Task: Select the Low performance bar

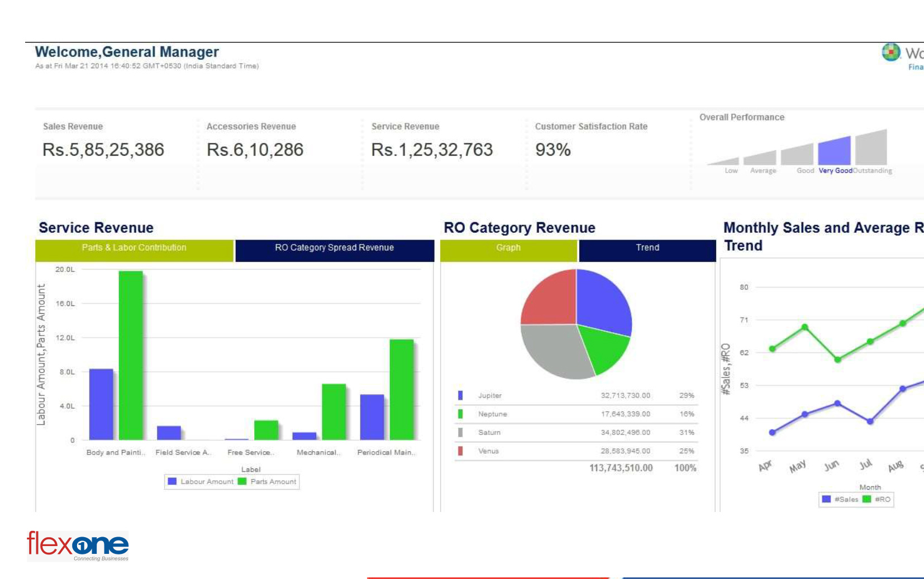Action: point(726,161)
